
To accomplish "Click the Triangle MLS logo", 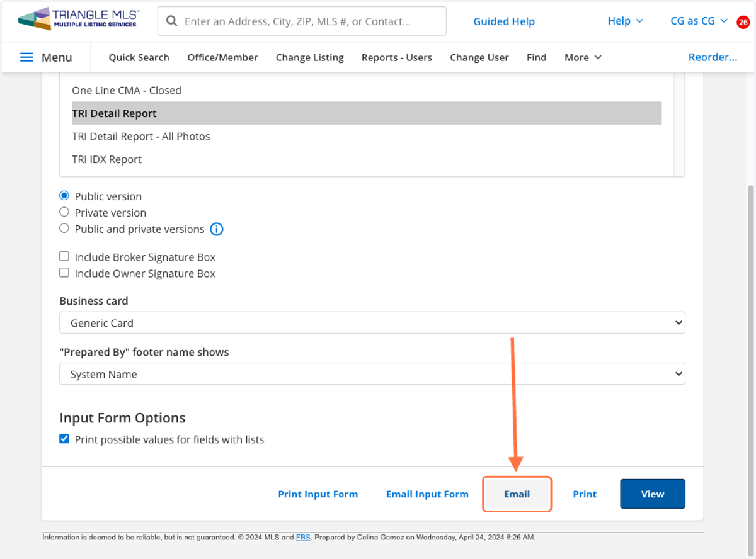I will (79, 20).
